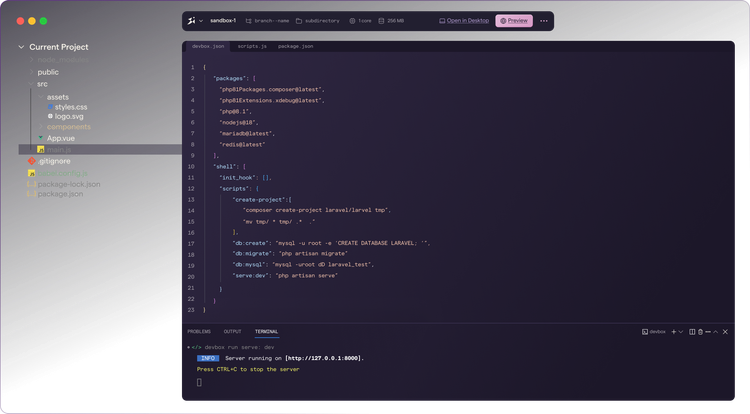Expand the node_modules folder chevron
Image resolution: width=750 pixels, height=414 pixels.
(32, 60)
